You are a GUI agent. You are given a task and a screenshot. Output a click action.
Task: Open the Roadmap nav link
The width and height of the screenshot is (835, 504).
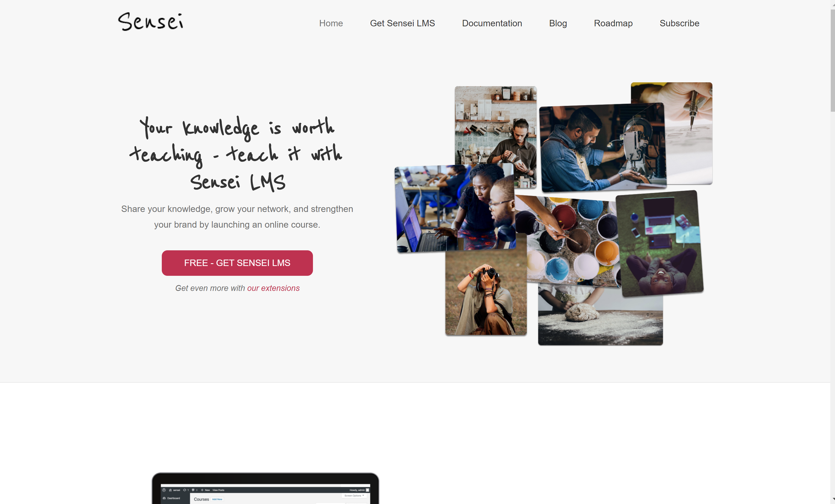(x=613, y=23)
